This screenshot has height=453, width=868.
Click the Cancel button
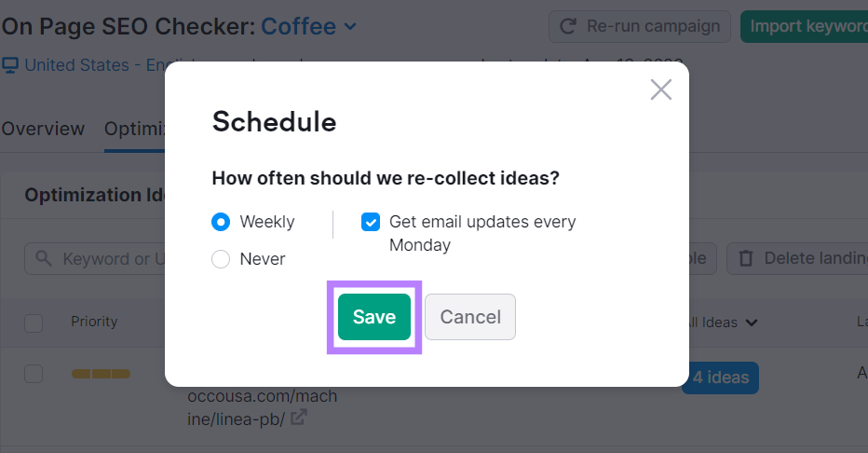point(470,317)
